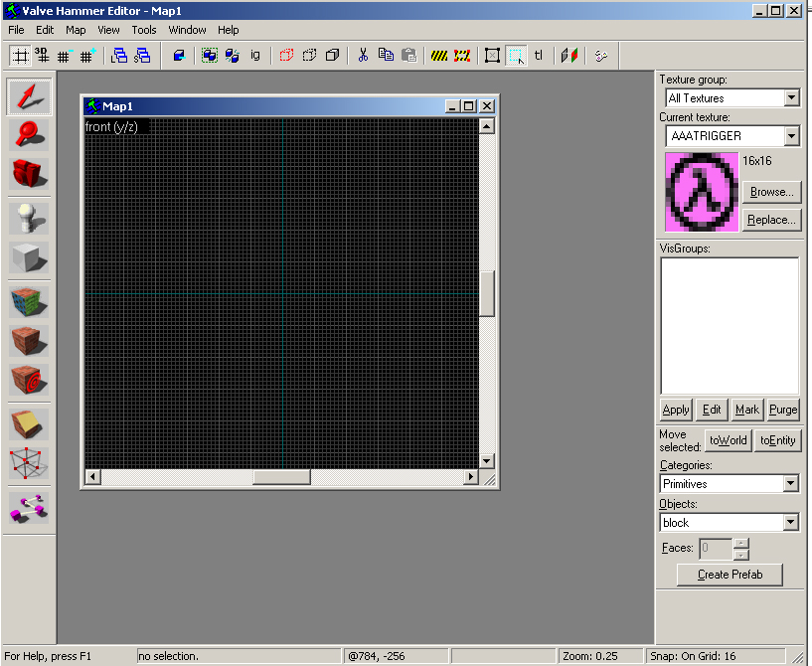Activate the Clipping tool with cut cube

(x=29, y=424)
